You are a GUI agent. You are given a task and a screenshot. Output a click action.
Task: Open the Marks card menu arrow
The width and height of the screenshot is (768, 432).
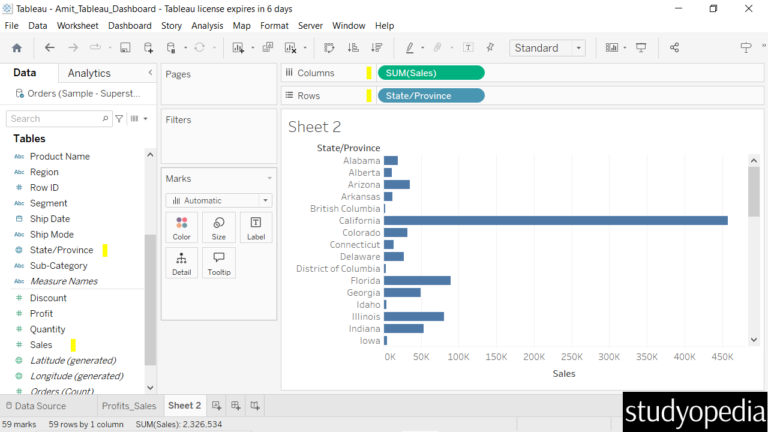coord(269,178)
